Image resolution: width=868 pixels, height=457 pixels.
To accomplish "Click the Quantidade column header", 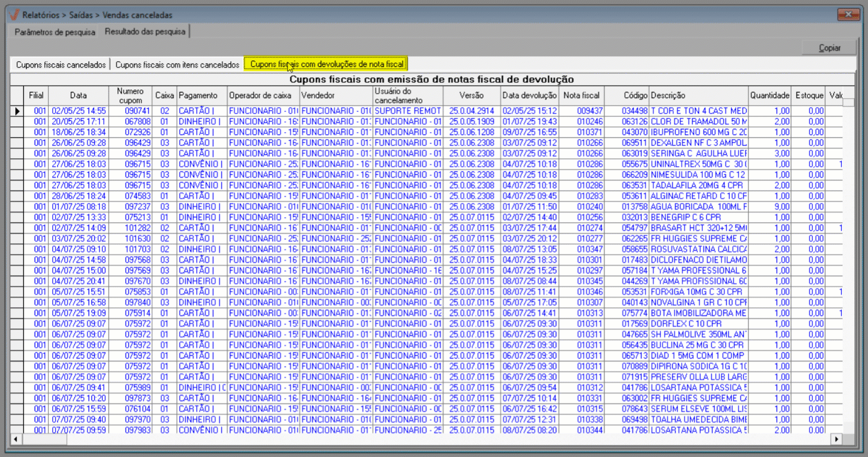I will 769,95.
